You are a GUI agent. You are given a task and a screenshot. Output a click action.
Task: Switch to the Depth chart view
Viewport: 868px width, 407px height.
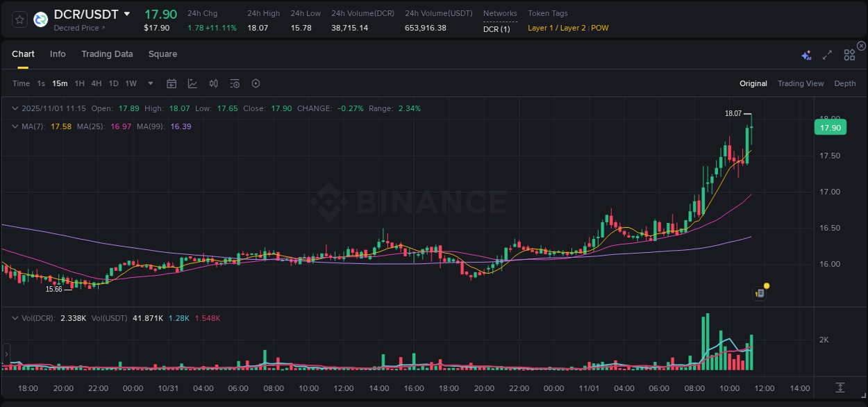click(x=845, y=83)
